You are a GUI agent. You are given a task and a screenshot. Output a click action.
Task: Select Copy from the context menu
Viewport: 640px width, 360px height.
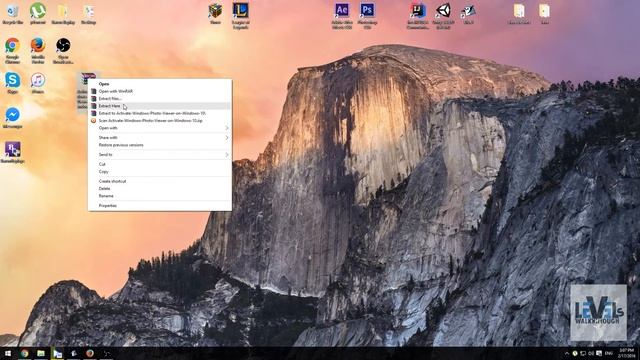click(x=160, y=171)
